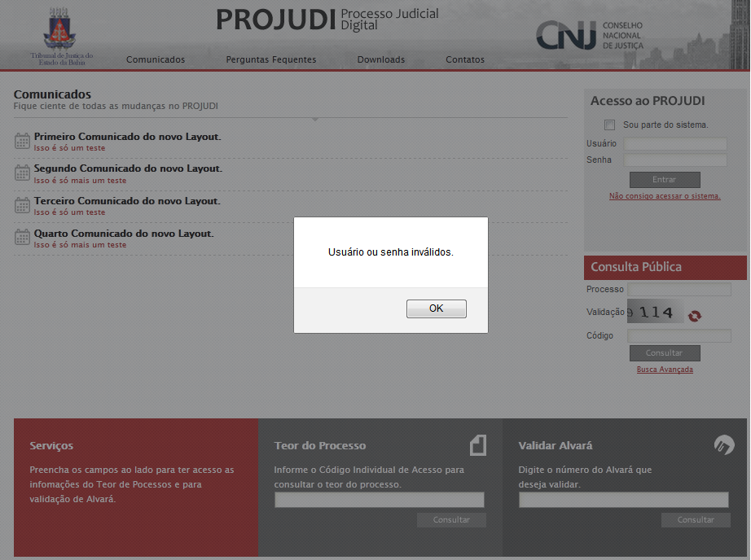Go to the Downloads menu item
751x560 pixels.
pyautogui.click(x=380, y=59)
